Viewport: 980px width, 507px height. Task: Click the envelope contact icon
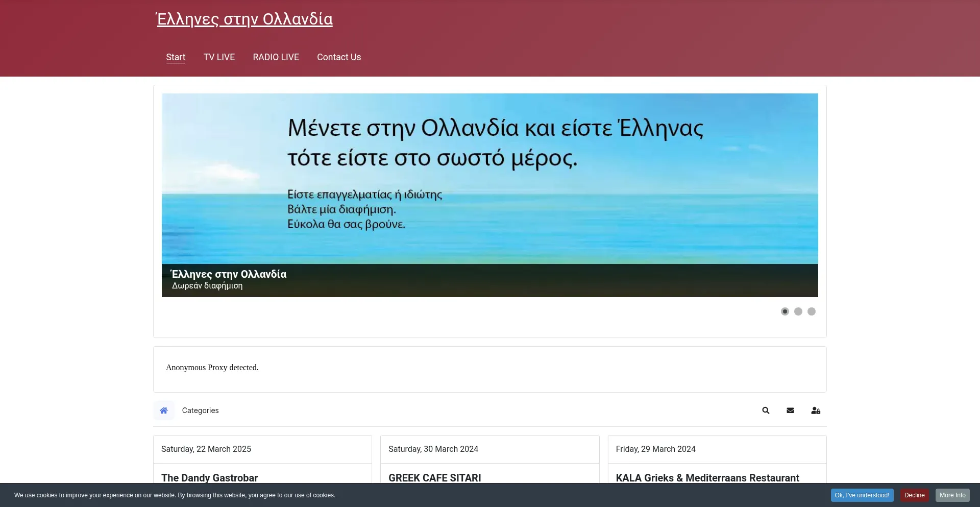tap(790, 411)
